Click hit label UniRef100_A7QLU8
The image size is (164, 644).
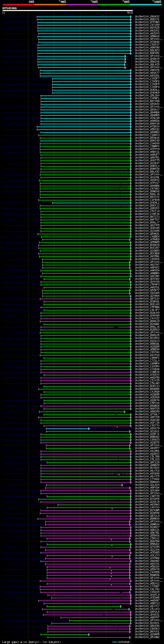pyautogui.click(x=147, y=118)
